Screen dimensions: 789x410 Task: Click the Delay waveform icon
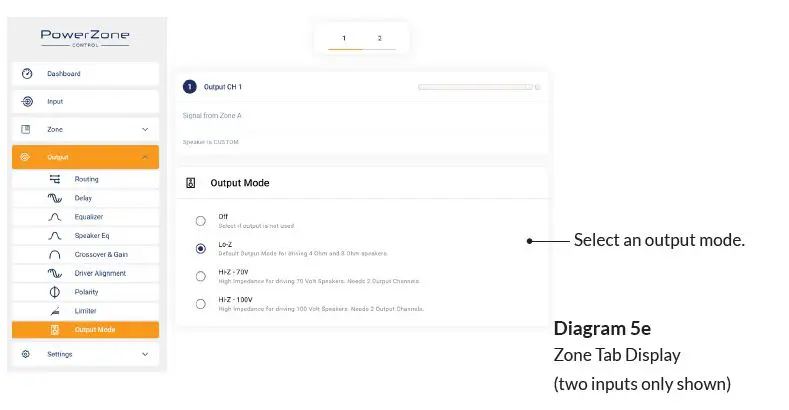point(55,198)
